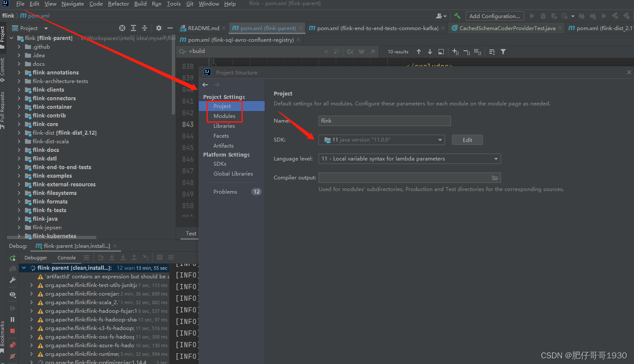Mute breakpoints icon in debug panel
Screen dimensions: 634x364
point(12,356)
